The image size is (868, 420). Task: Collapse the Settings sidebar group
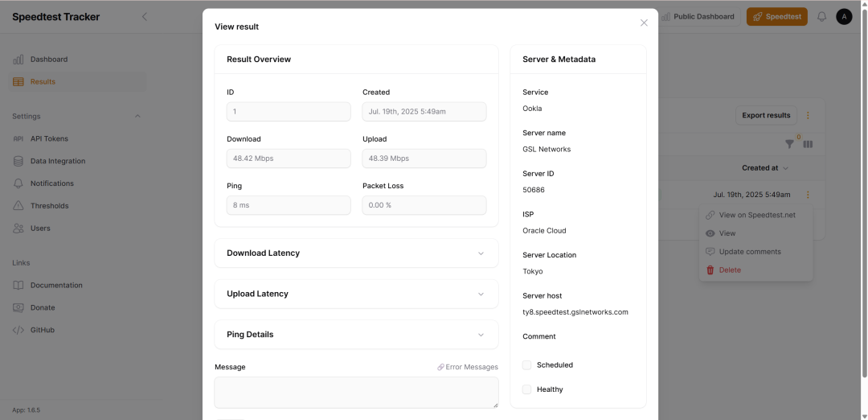[x=137, y=116]
